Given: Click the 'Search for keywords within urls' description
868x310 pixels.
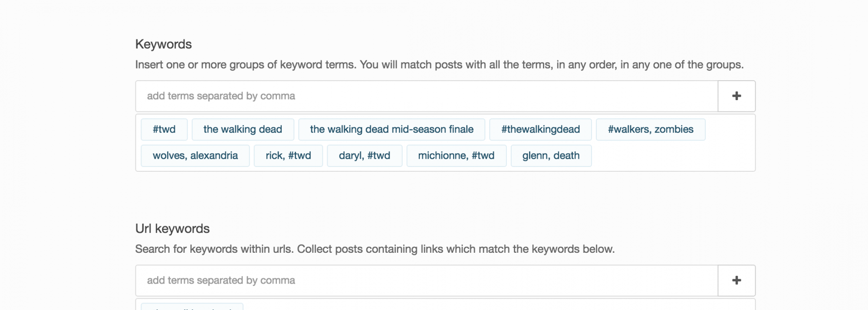Looking at the screenshot, I should click(x=375, y=249).
